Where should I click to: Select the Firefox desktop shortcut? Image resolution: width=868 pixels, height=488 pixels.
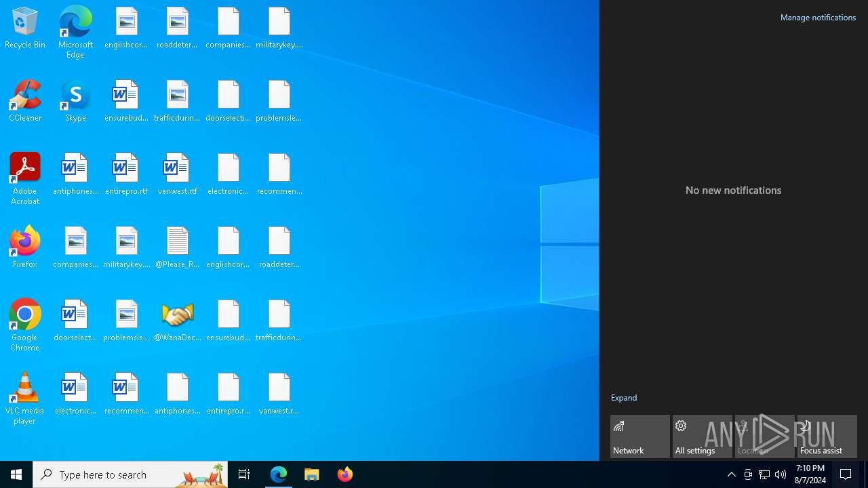[x=25, y=248]
